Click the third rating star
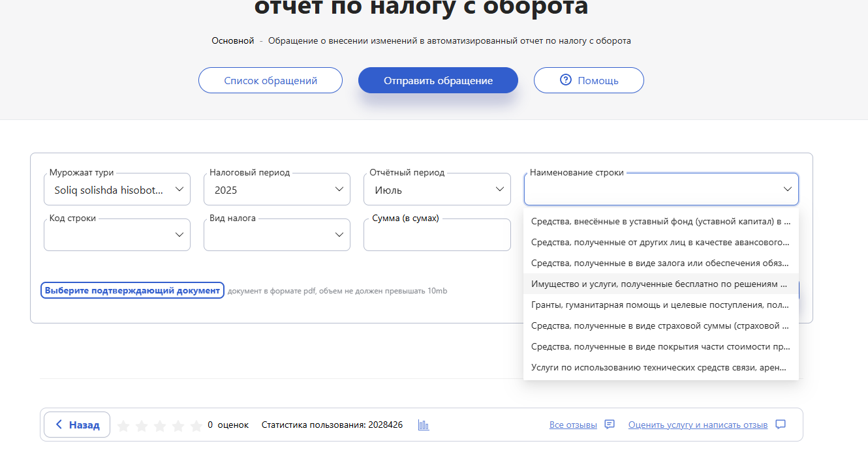 (159, 426)
